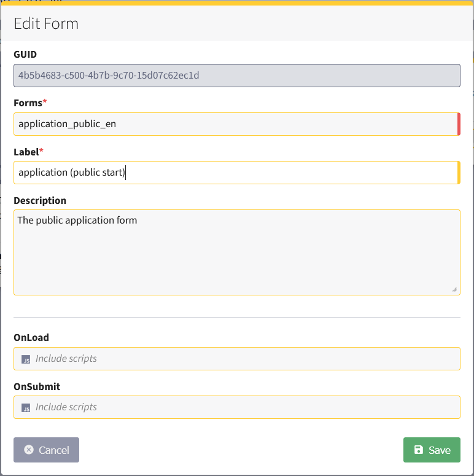Click the X icon on Cancel button

[29, 450]
